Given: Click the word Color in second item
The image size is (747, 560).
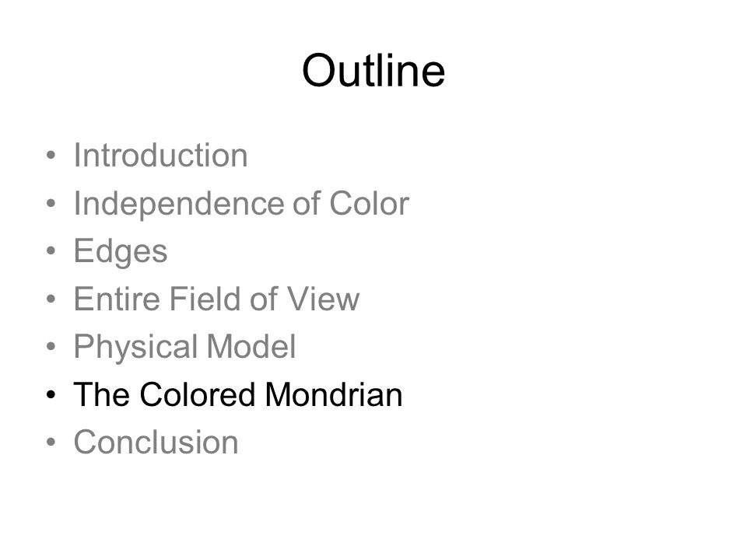Looking at the screenshot, I should click(x=369, y=203).
